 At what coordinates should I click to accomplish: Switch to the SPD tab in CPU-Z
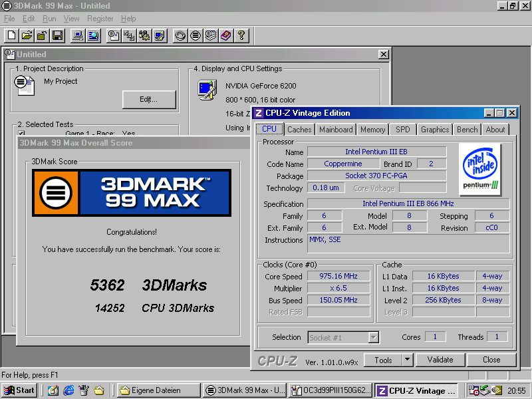(x=403, y=130)
